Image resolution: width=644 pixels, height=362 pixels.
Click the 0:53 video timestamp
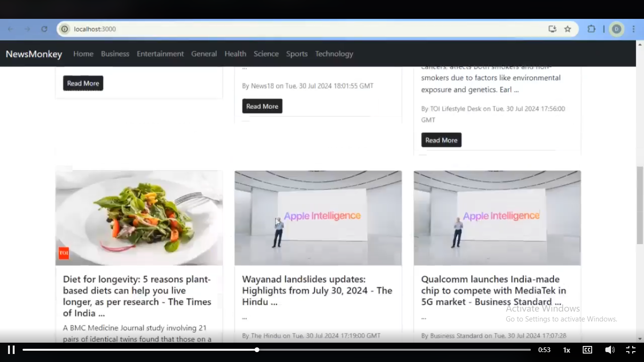(x=545, y=350)
